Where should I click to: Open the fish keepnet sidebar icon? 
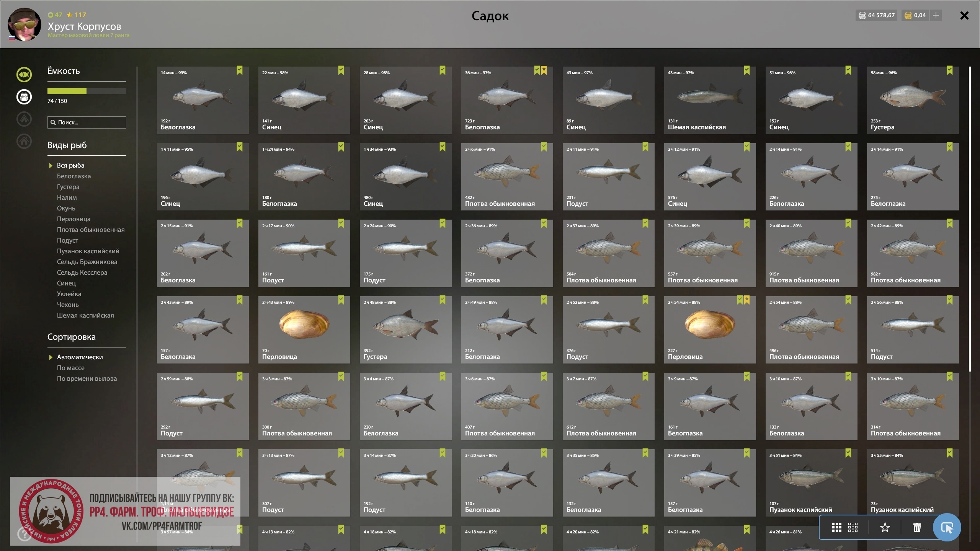tap(24, 75)
